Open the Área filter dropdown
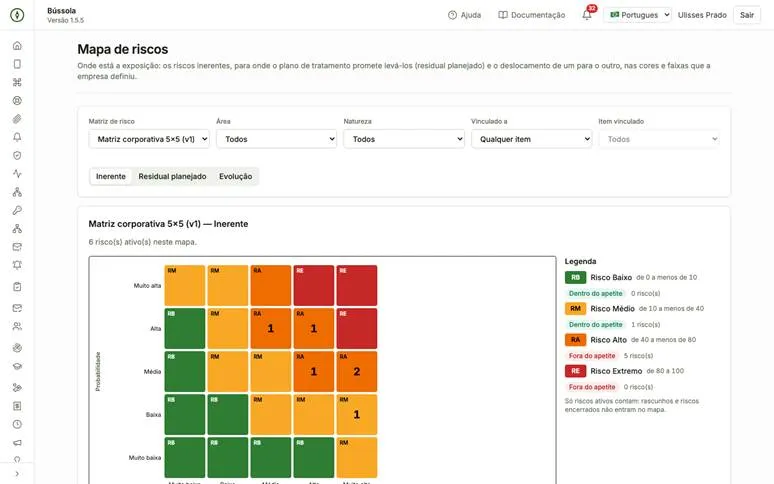Image resolution: width=774 pixels, height=484 pixels. [x=276, y=139]
